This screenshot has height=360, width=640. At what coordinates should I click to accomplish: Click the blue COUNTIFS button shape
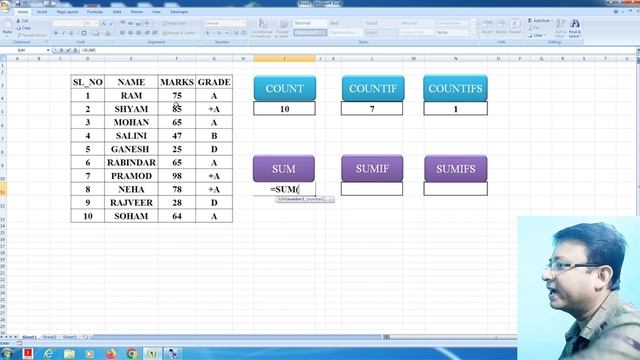coord(455,88)
